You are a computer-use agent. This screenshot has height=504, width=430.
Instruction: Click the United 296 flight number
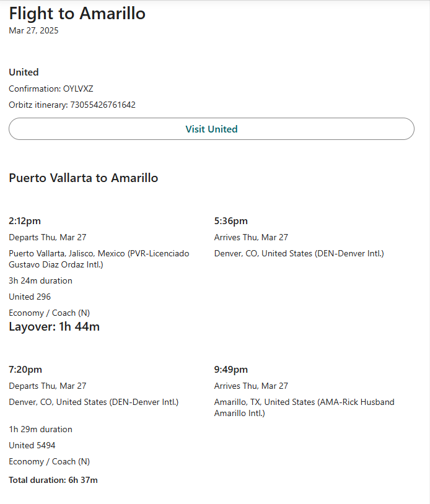[x=30, y=297]
